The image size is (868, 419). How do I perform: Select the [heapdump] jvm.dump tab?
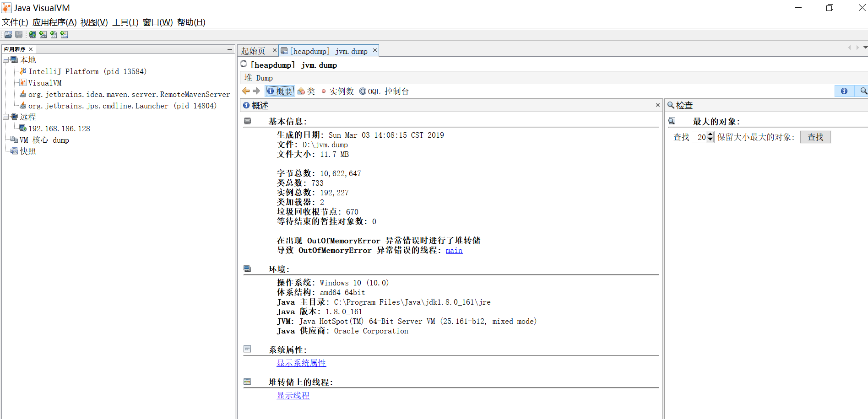pos(329,51)
